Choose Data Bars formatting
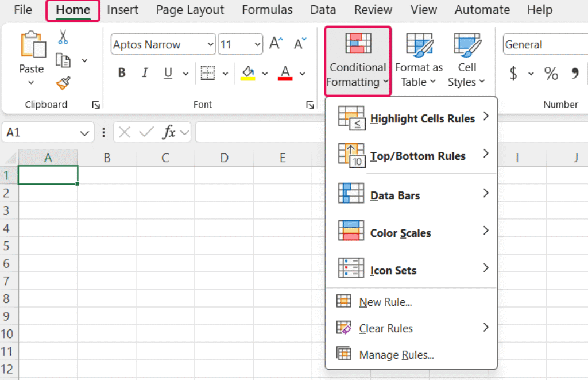588x380 pixels. point(394,195)
